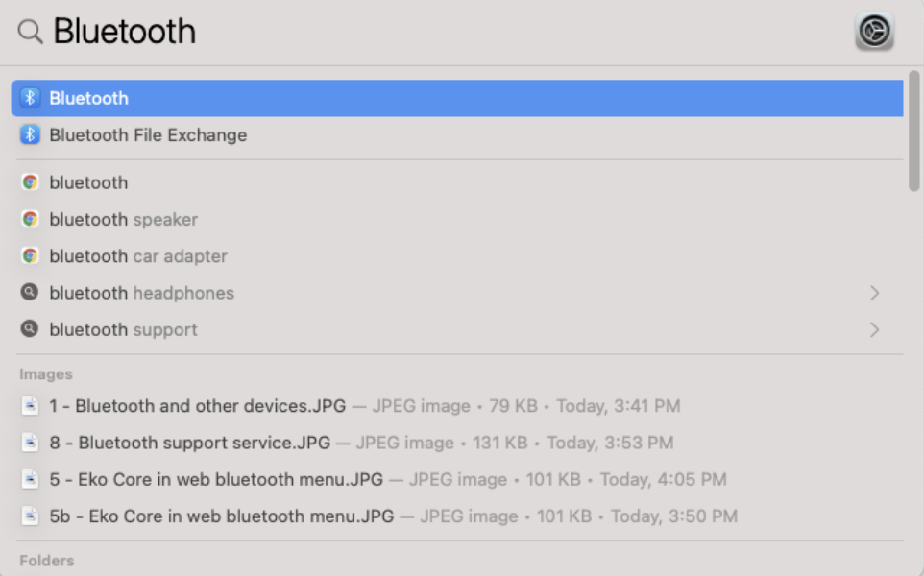
Task: Click the Bluetooth File Exchange app icon
Action: tap(30, 134)
